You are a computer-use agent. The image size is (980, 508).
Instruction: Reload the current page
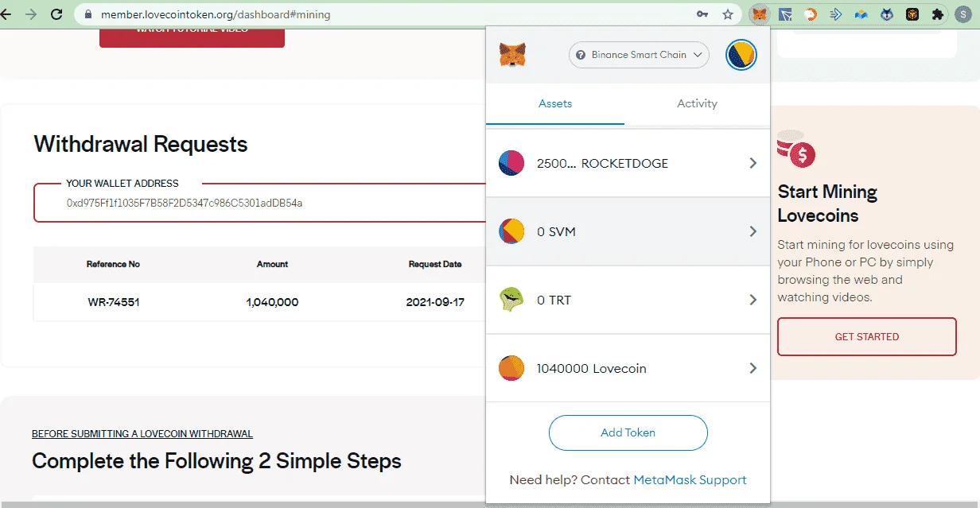click(x=56, y=14)
